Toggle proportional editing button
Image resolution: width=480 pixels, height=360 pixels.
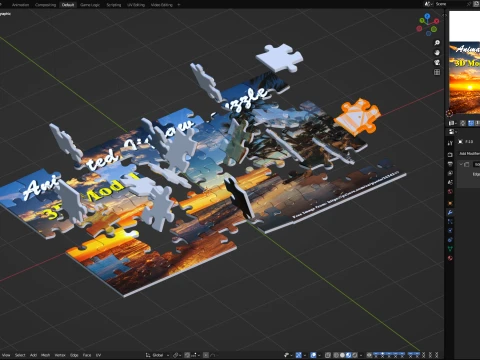(206, 355)
